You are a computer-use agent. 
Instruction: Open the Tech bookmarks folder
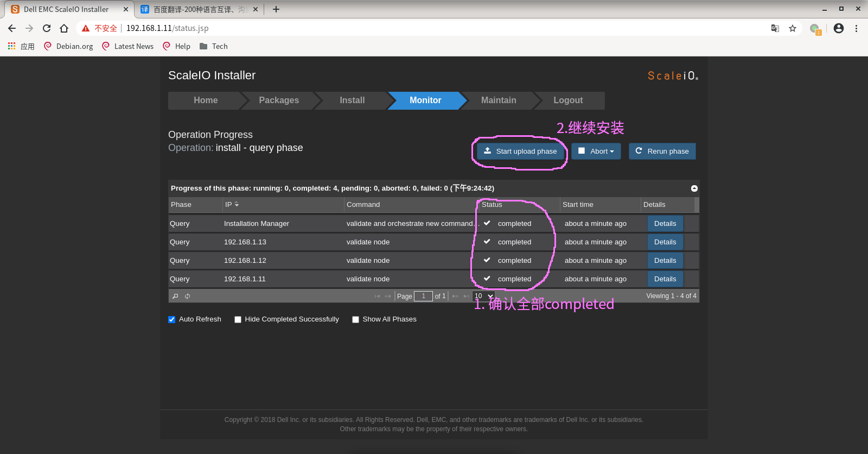coord(214,46)
